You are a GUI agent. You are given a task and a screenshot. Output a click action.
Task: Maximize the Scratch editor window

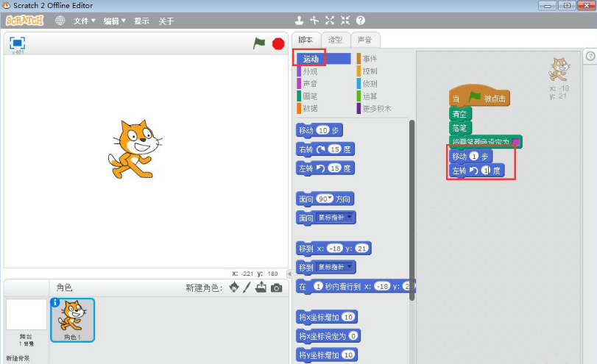567,6
